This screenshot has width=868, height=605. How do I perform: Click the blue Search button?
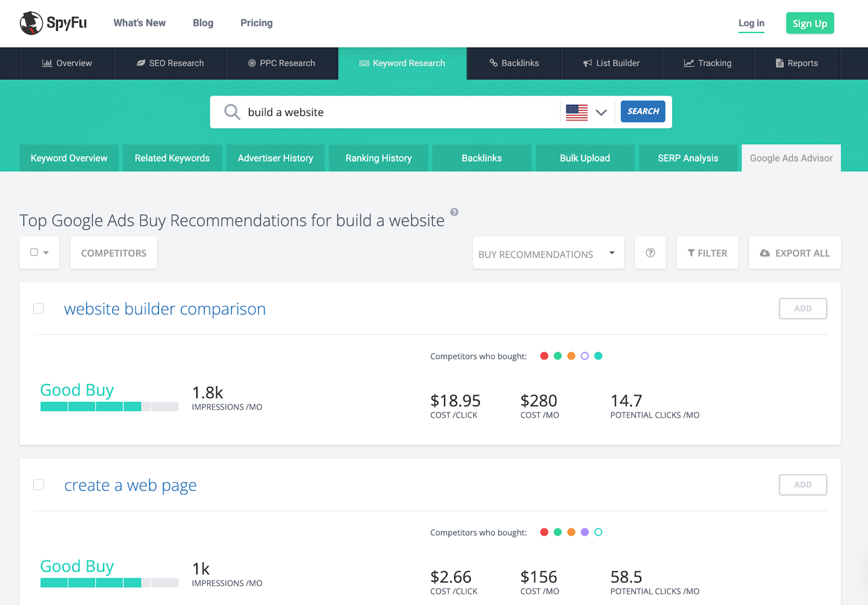[x=643, y=111]
